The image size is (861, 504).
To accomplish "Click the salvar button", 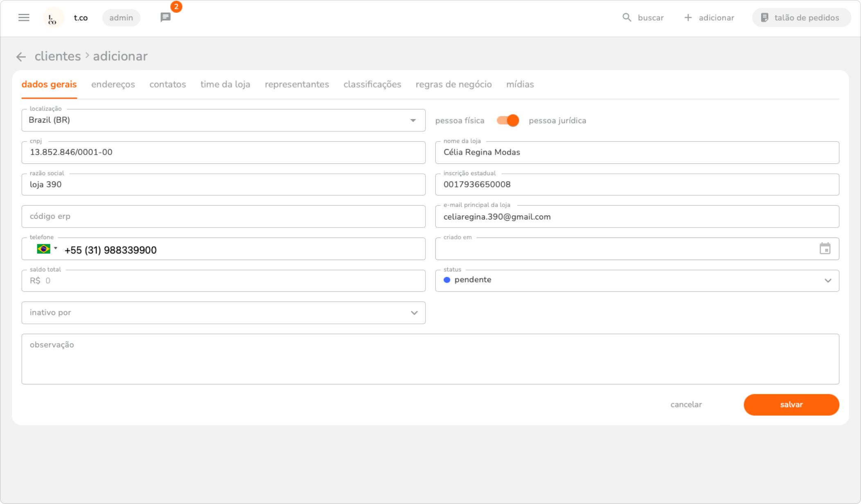I will (x=791, y=405).
